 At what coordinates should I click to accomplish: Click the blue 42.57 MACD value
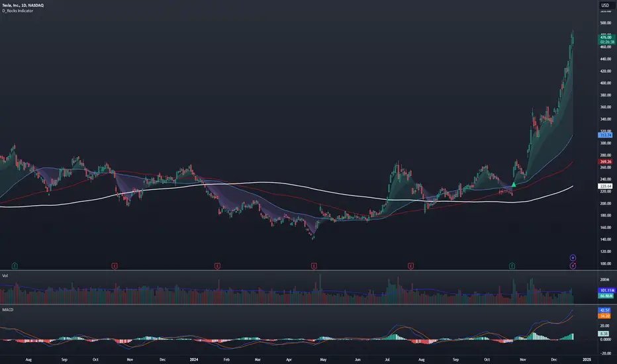[604, 310]
